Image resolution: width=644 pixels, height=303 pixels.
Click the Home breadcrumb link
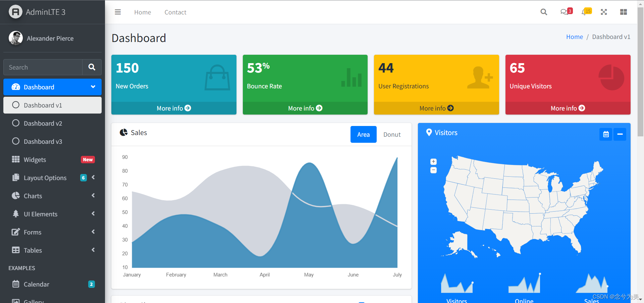pos(574,37)
